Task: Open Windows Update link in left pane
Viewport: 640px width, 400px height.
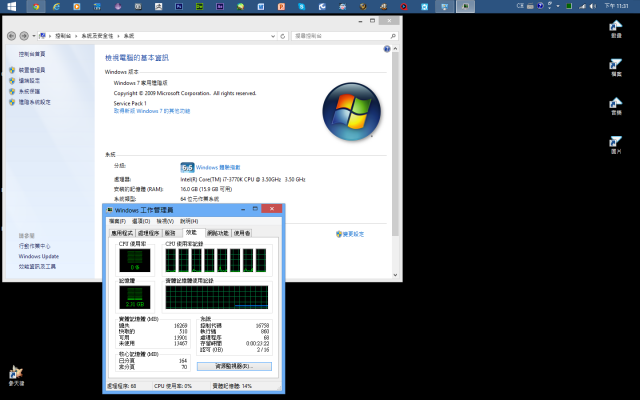Action: 39,256
